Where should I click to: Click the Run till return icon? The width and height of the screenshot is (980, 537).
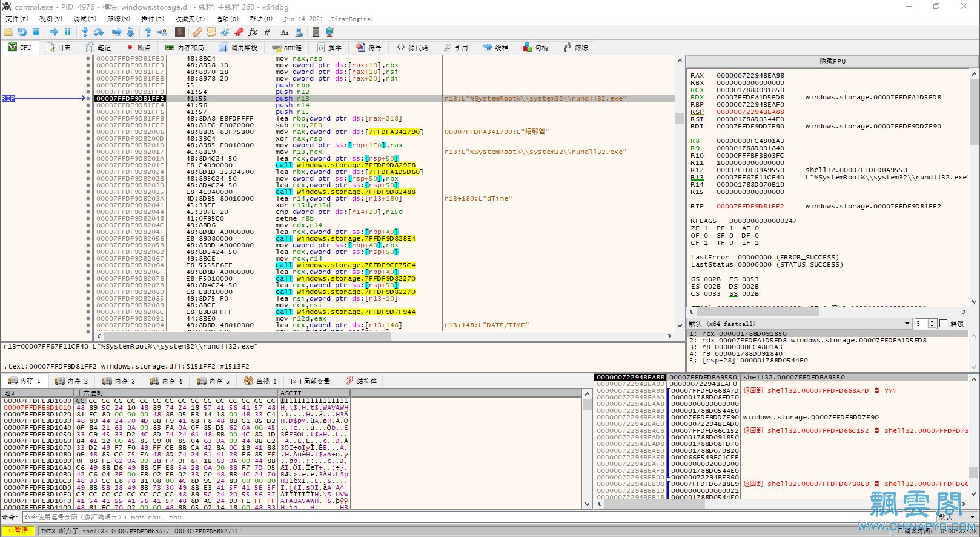click(148, 32)
